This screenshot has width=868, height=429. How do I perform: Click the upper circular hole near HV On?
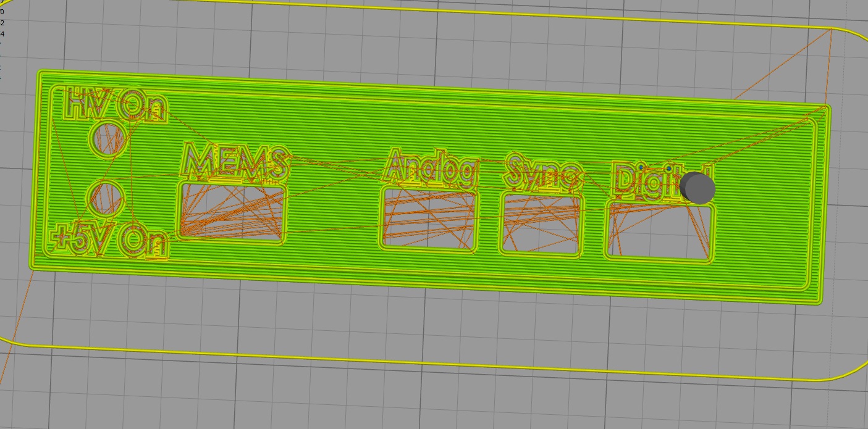[109, 138]
